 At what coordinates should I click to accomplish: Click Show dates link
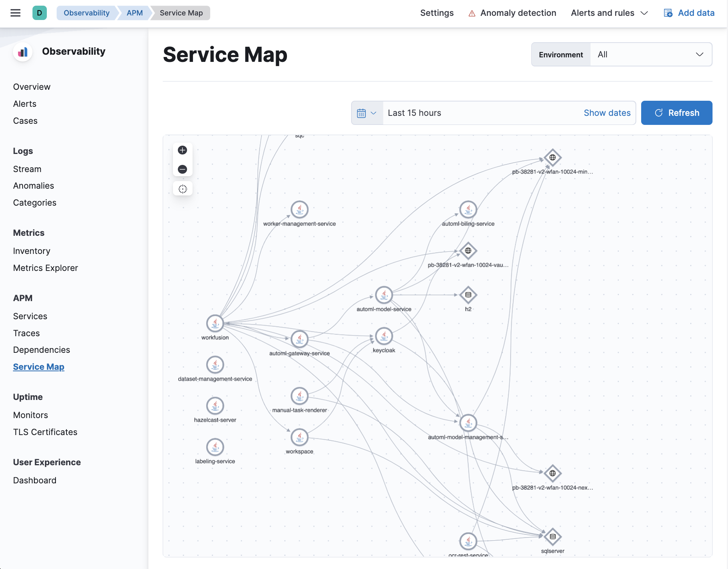607,113
